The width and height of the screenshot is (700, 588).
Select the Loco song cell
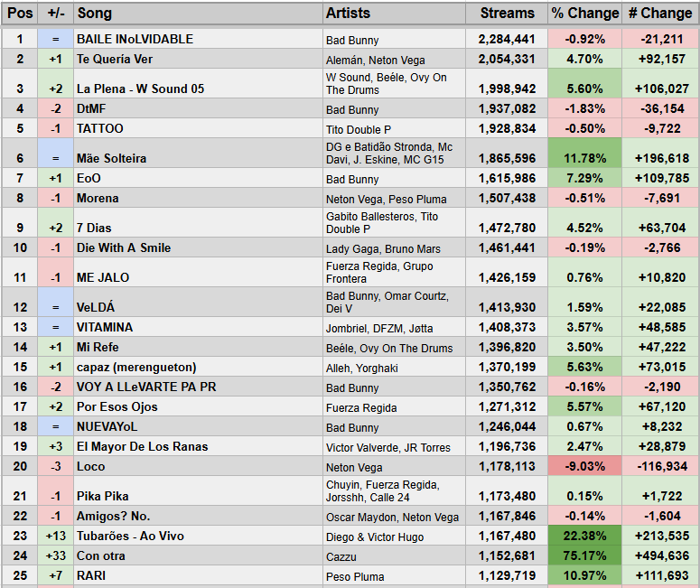click(x=198, y=466)
